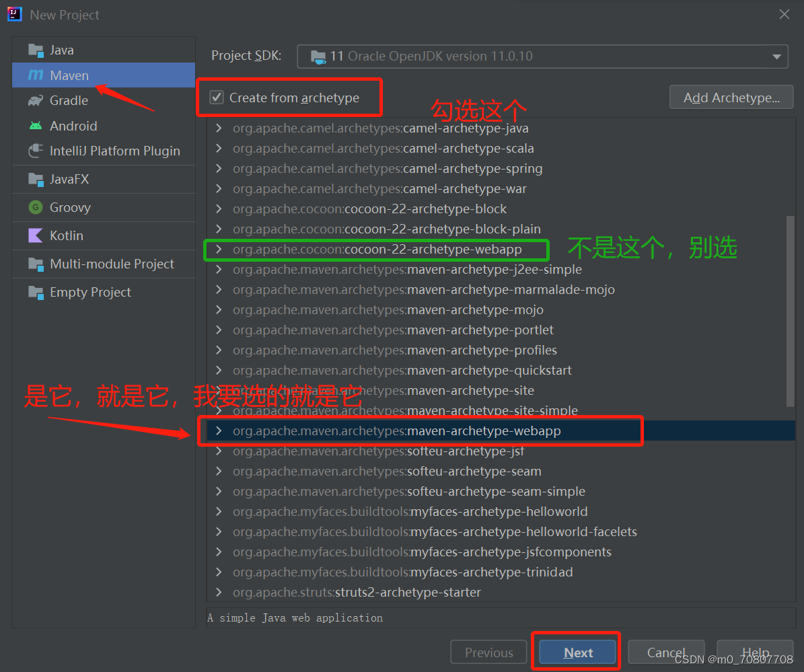Open the Project SDK dropdown arrow
This screenshot has width=804, height=672.
777,57
